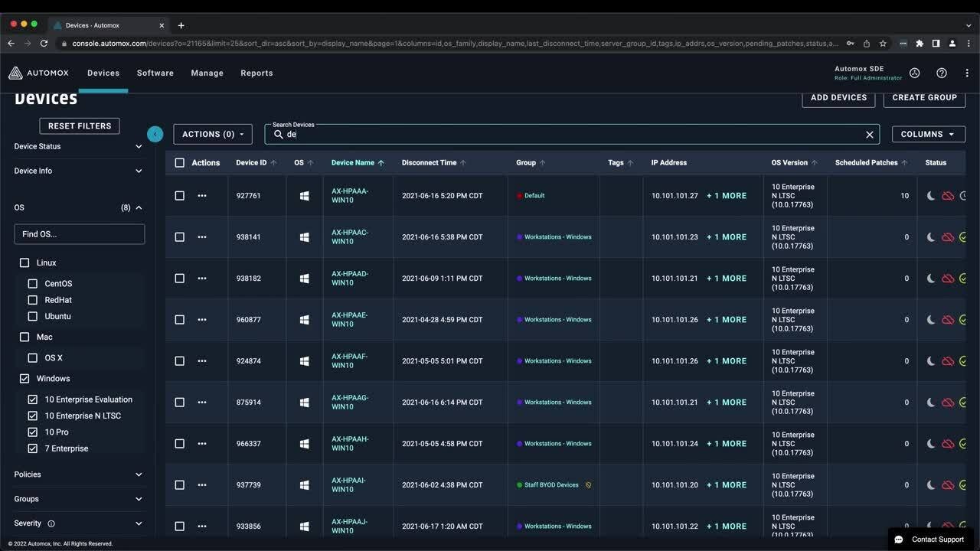Open the Actions (0) dropdown

point(213,134)
